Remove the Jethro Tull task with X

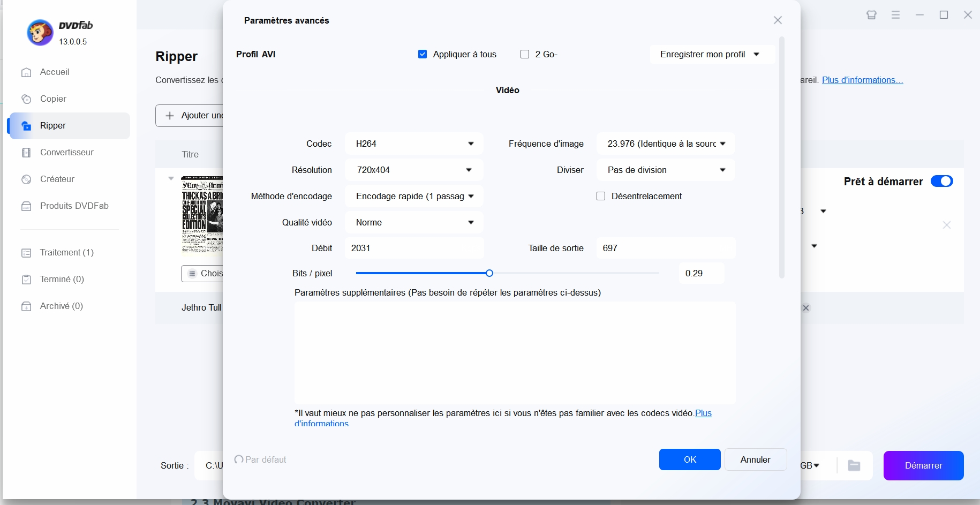(947, 225)
